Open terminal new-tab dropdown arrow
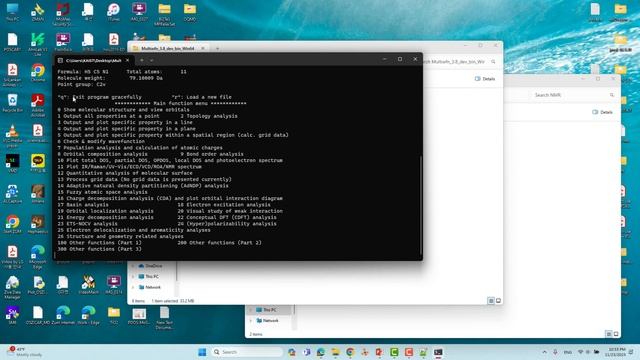 (x=151, y=60)
